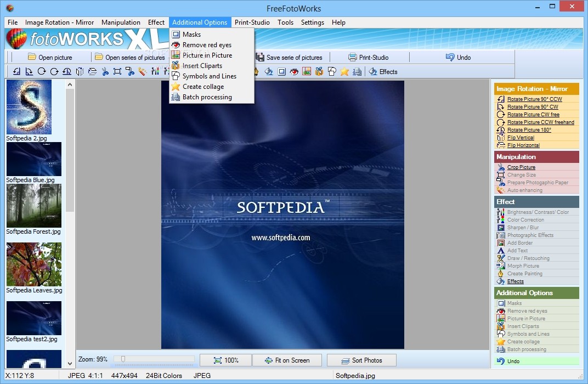Click the toolbar Remove red eyes icon

294,72
